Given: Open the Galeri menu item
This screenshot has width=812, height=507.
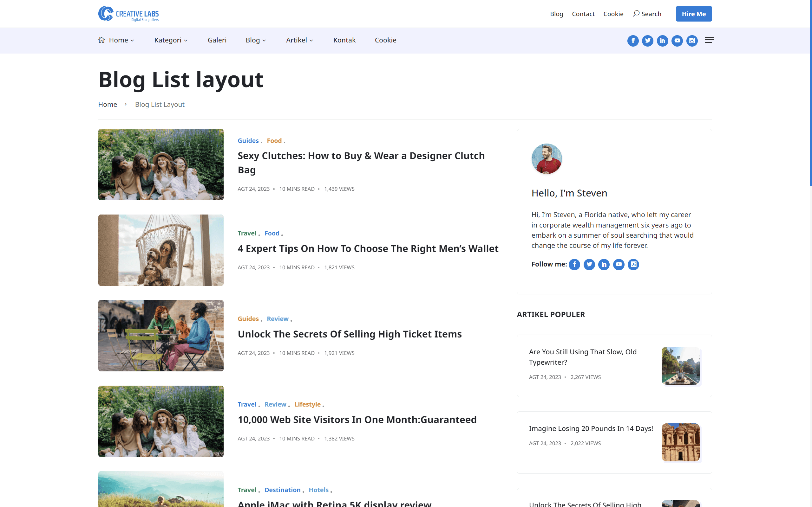Looking at the screenshot, I should coord(217,40).
